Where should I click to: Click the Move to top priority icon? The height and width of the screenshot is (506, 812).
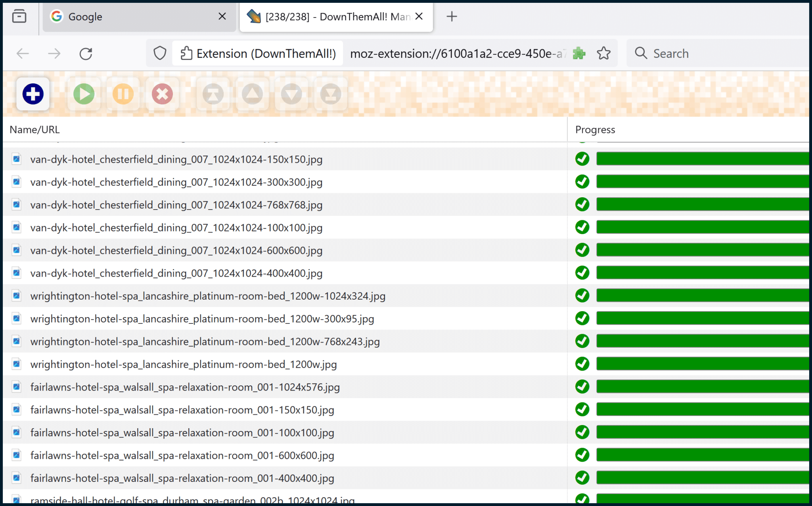click(213, 93)
